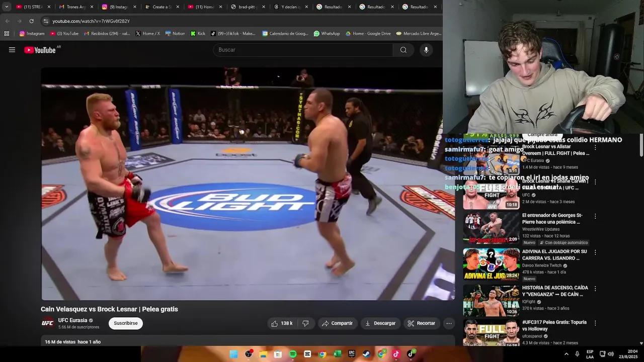The width and height of the screenshot is (644, 362).
Task: Focus the Buscar search input field
Action: click(303, 50)
